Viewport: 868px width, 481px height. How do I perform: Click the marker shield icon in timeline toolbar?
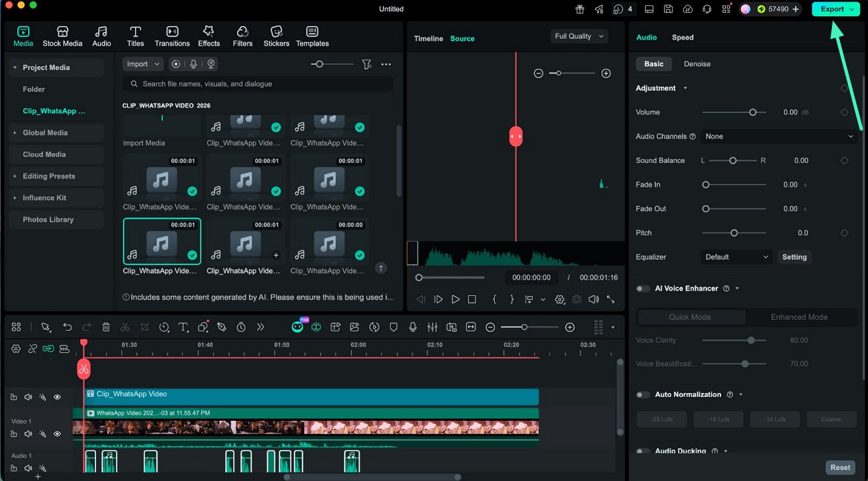coord(394,327)
